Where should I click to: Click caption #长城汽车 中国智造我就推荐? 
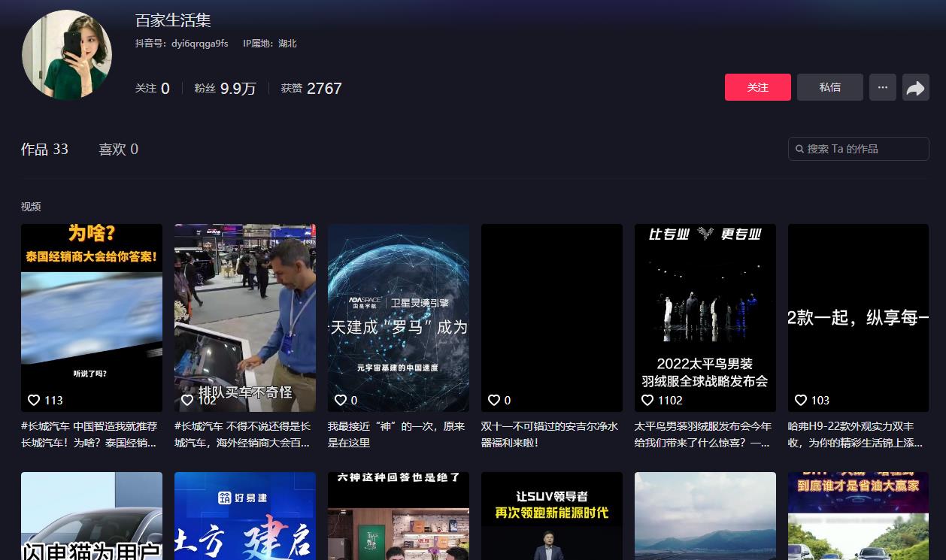pos(89,434)
